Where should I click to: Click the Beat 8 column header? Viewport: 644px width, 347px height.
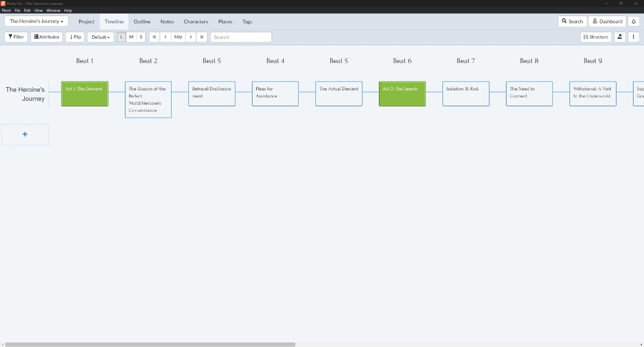point(529,61)
